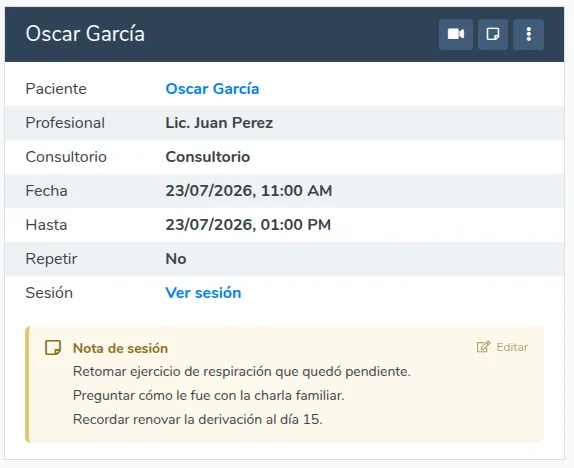Click end time 23/07/2026, 01:00 PM
The height and width of the screenshot is (468, 574).
click(x=248, y=225)
